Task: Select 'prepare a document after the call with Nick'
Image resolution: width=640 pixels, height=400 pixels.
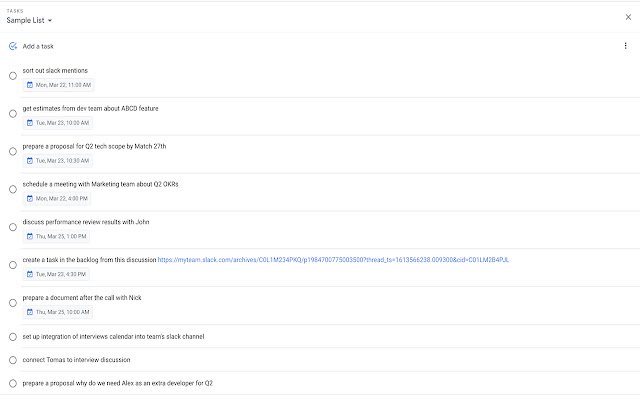Action: [82, 298]
